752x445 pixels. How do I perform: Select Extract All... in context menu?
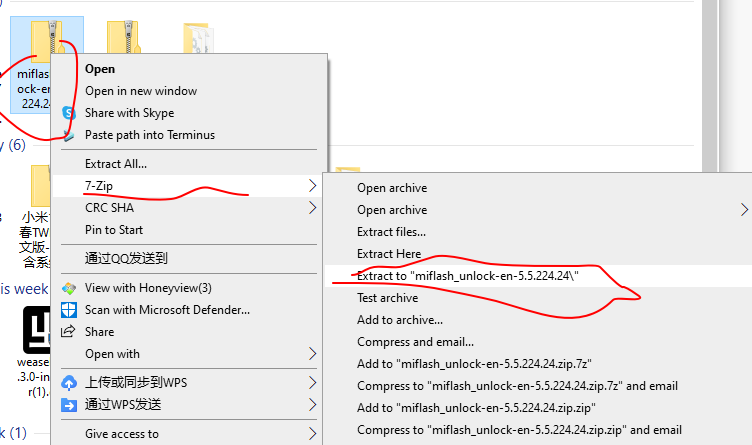[x=116, y=163]
